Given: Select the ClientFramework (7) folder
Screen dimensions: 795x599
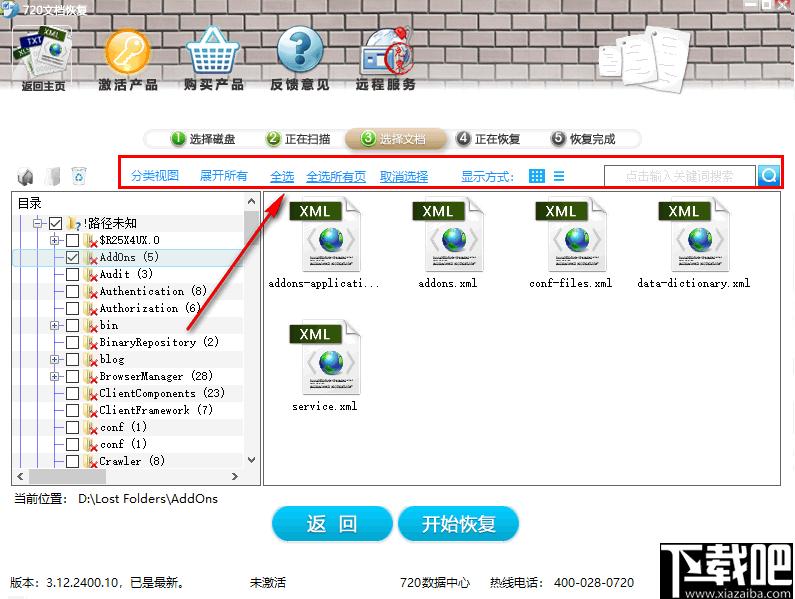Looking at the screenshot, I should click(x=155, y=410).
